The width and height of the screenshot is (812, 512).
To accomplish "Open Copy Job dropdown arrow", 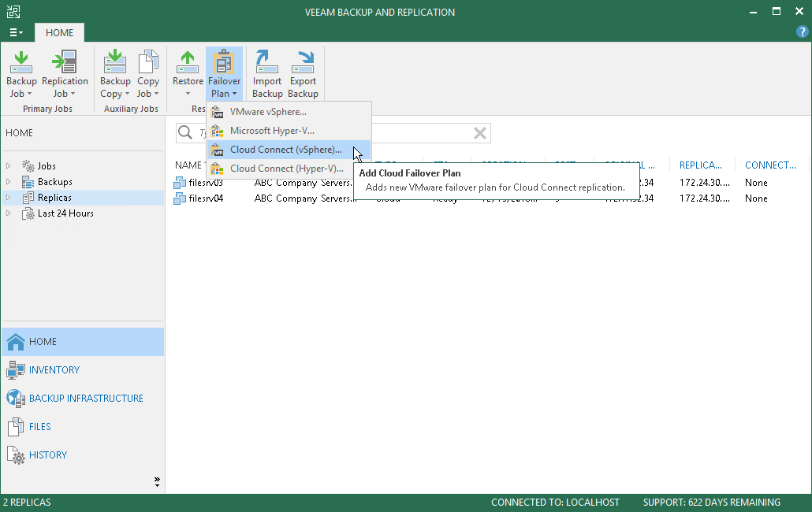I will 156,94.
